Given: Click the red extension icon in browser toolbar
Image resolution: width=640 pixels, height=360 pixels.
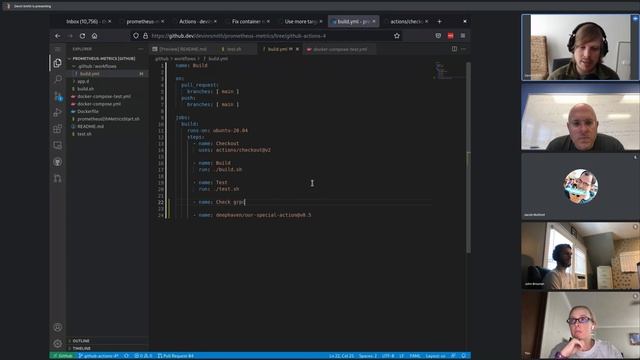Looking at the screenshot, I should [x=451, y=36].
